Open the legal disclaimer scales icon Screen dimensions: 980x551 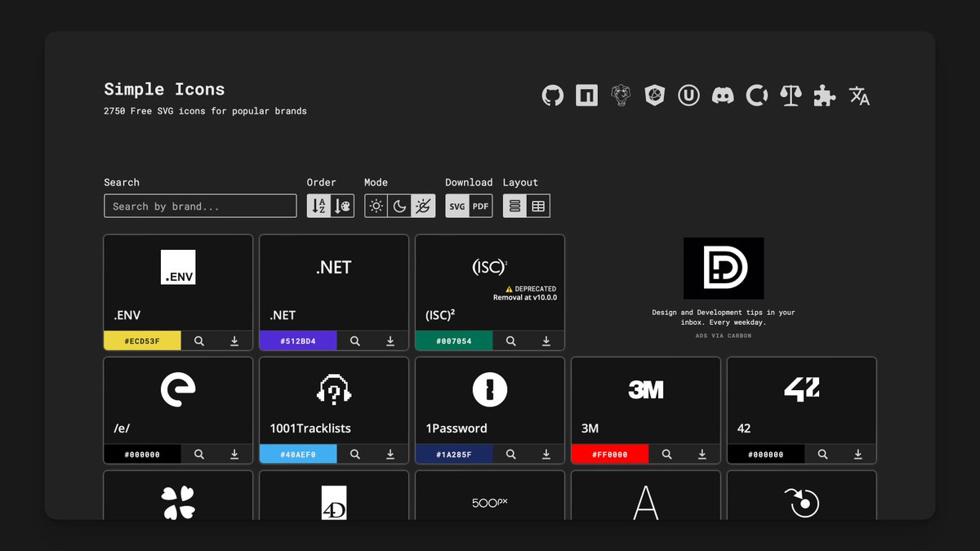click(x=791, y=96)
